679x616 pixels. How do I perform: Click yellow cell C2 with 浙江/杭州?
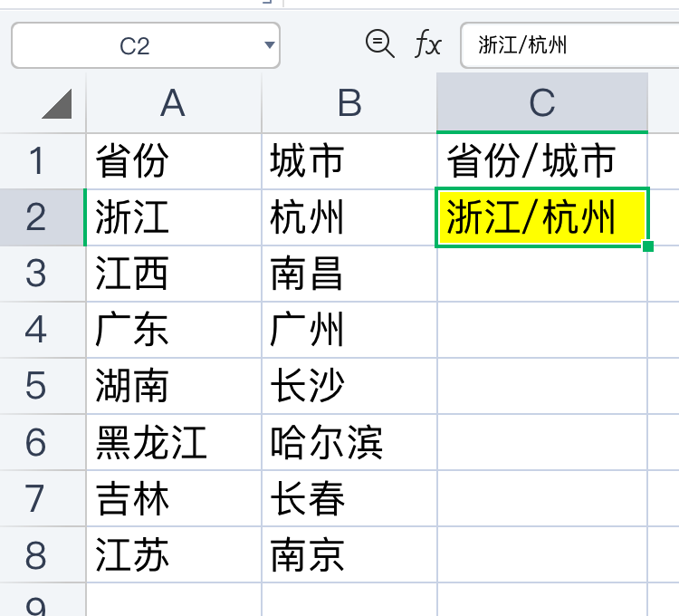[x=542, y=217]
